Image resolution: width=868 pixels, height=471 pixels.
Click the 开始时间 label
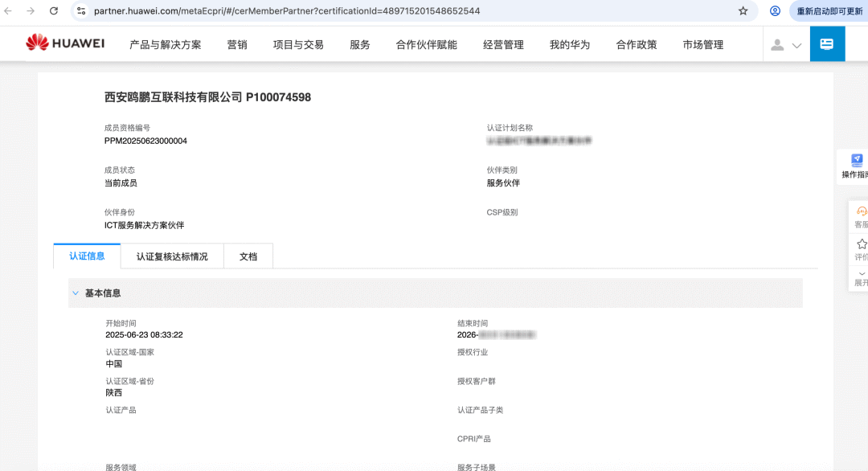click(x=121, y=323)
